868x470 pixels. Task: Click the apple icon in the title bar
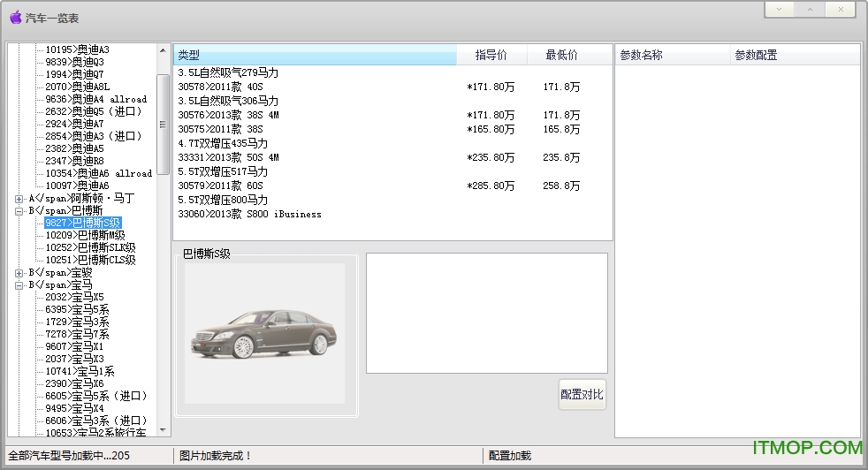click(15, 17)
